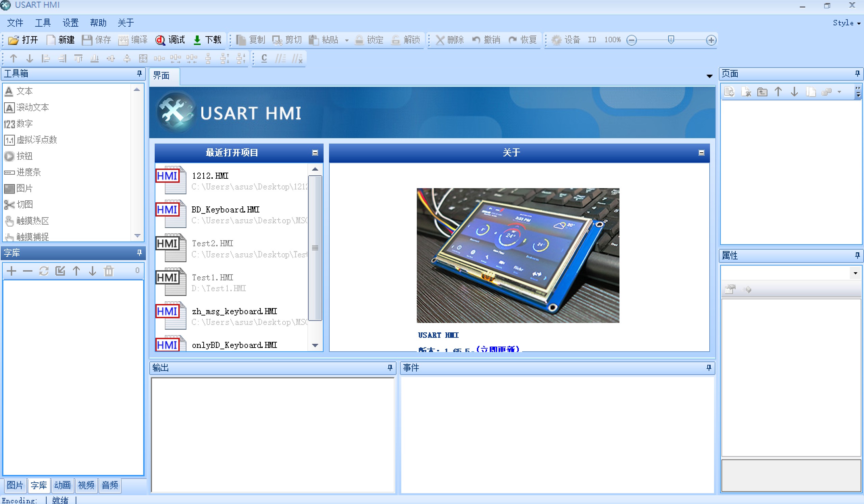This screenshot has width=864, height=504.
Task: Click the C code toolbar icon
Action: [x=264, y=58]
